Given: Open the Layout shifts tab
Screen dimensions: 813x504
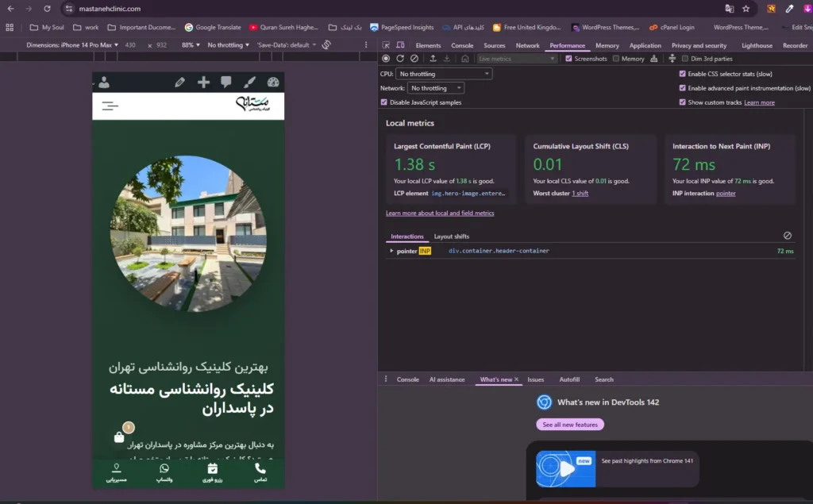Looking at the screenshot, I should pyautogui.click(x=451, y=237).
